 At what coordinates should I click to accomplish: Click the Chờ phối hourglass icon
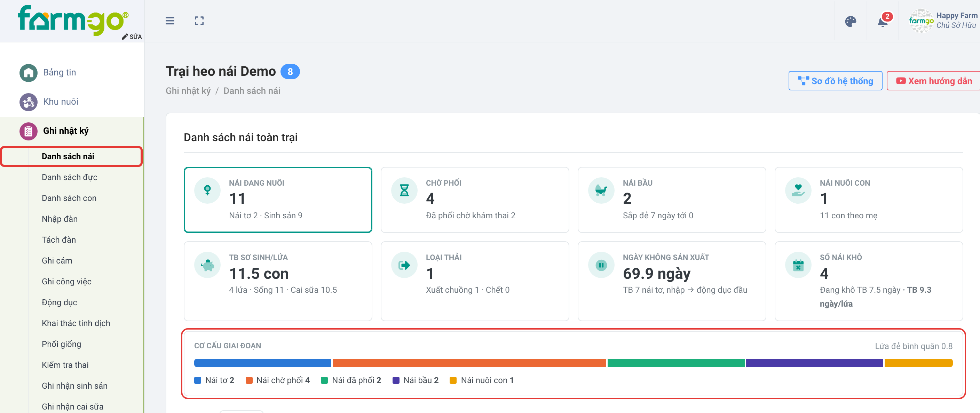[x=404, y=190]
